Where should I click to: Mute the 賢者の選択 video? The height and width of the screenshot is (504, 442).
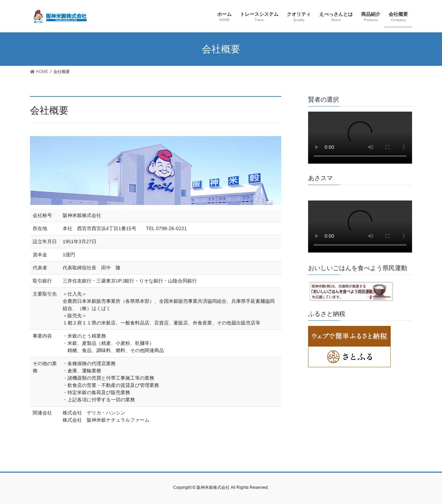(371, 147)
